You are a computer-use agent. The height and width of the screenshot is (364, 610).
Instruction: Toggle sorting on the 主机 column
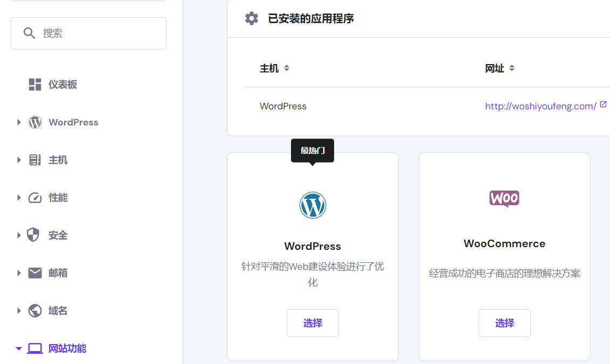[287, 68]
